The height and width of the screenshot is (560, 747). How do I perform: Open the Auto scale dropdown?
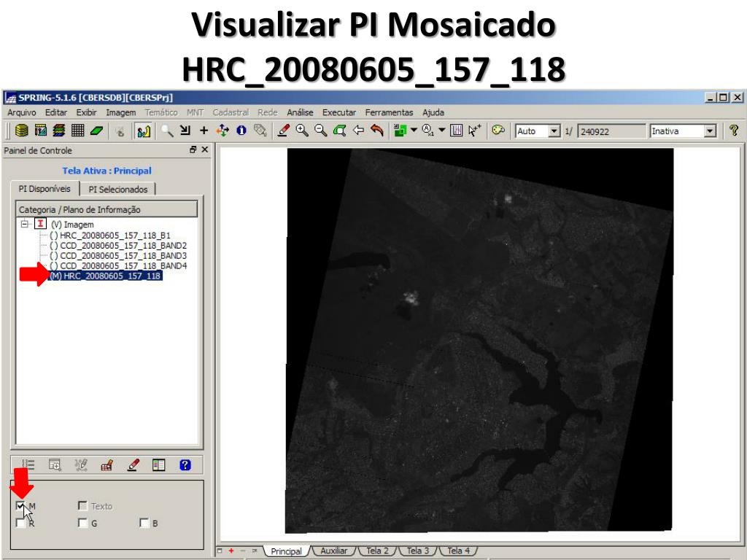coord(554,131)
